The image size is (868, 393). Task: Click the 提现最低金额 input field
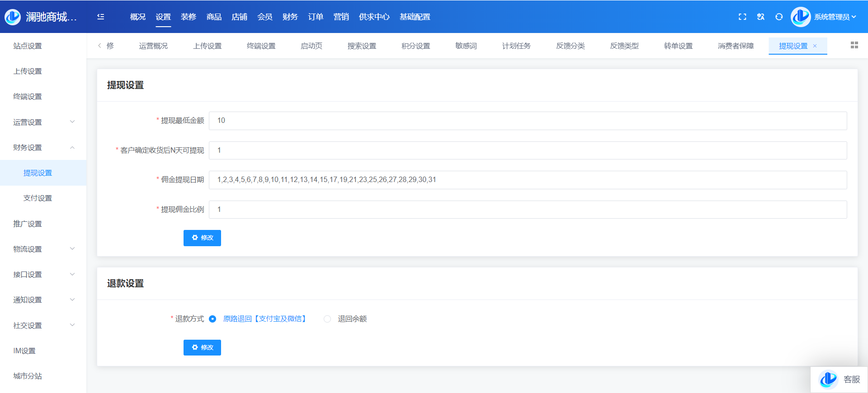(x=528, y=121)
